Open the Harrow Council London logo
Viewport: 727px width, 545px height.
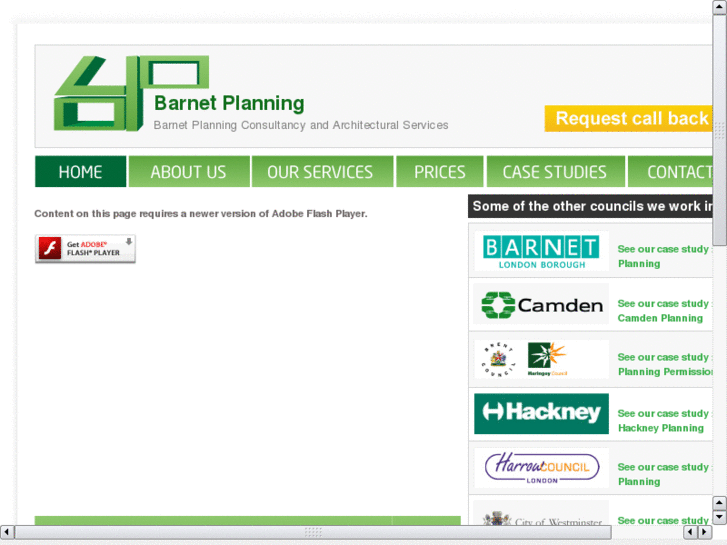[541, 468]
